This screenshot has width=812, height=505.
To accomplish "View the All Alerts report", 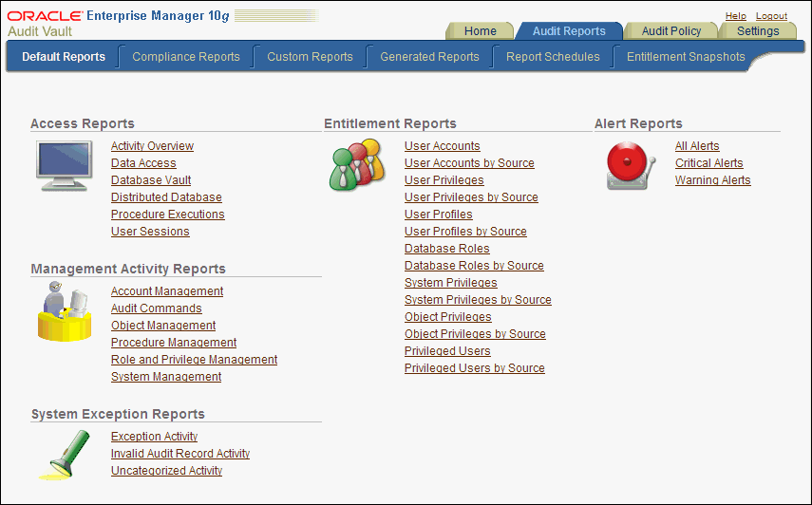I will point(697,146).
